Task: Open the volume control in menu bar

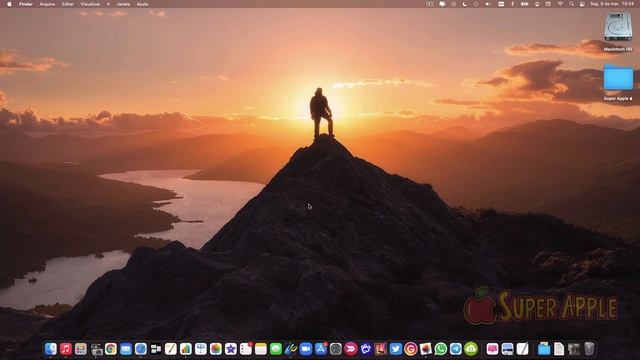Action: (x=487, y=4)
